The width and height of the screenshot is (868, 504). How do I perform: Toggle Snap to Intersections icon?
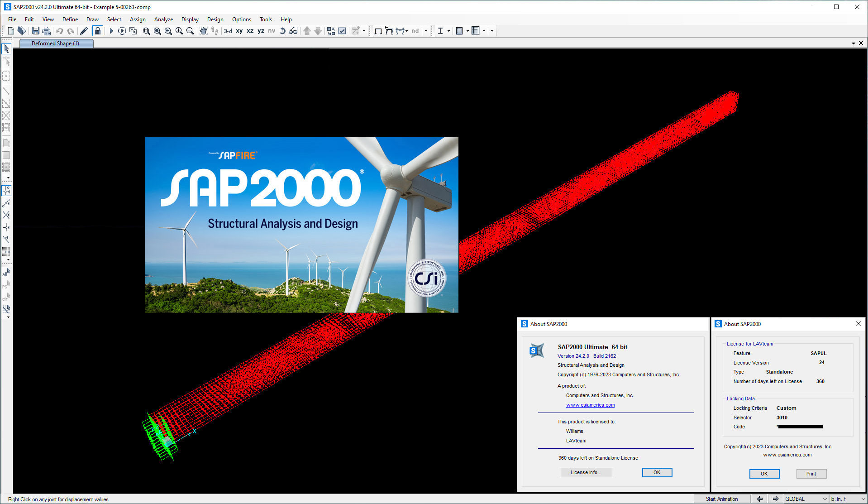(x=6, y=215)
